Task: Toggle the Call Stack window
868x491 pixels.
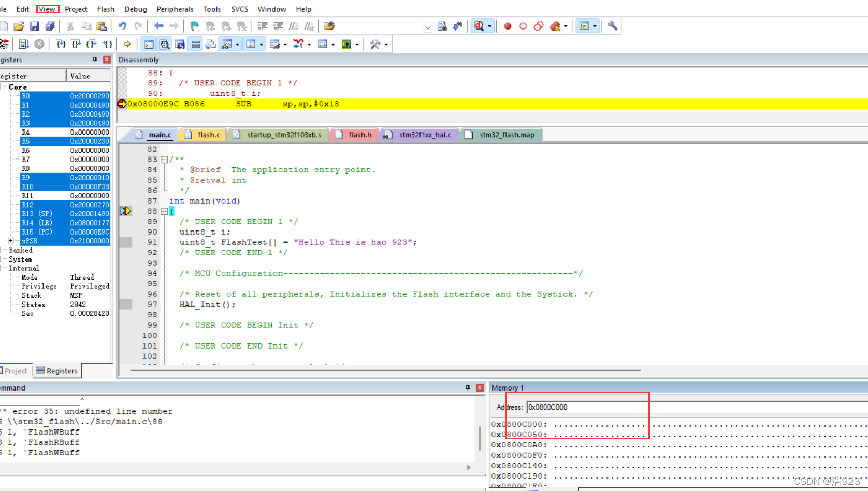Action: (211, 44)
